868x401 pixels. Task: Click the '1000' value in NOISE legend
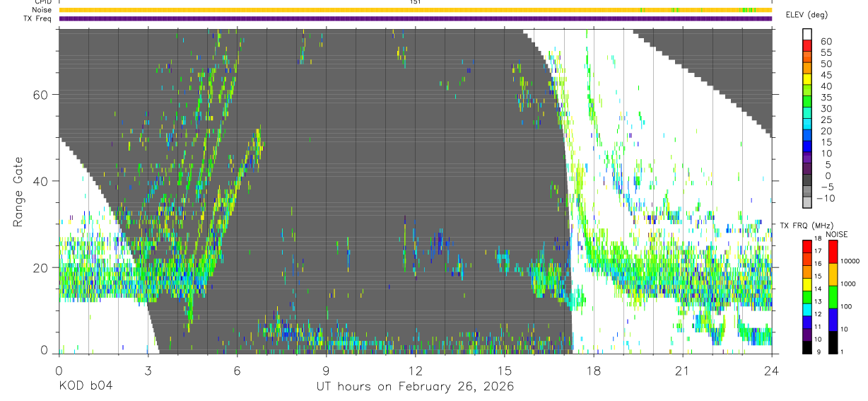pyautogui.click(x=848, y=284)
